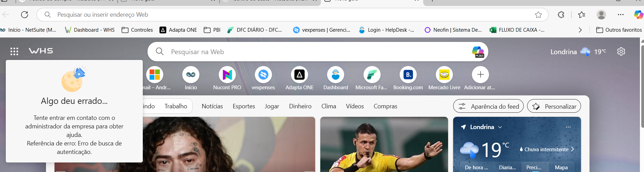Open the browser Extensions puzzle icon
The image size is (644, 172).
(561, 15)
